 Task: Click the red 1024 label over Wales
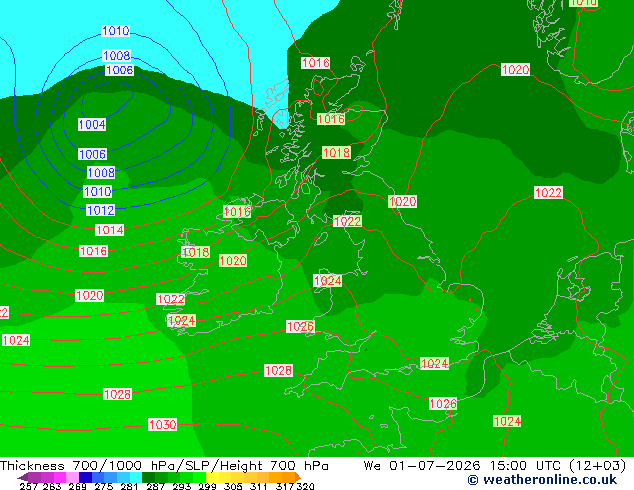(x=328, y=281)
